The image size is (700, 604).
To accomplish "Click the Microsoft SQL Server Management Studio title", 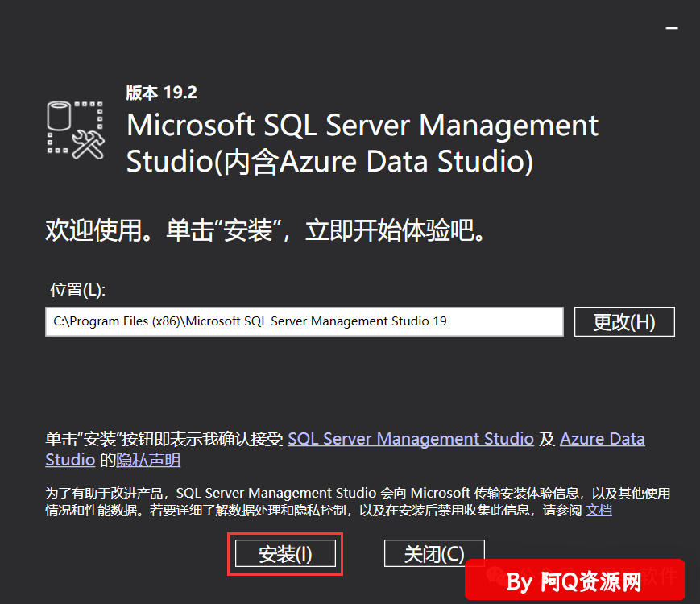I will point(362,143).
